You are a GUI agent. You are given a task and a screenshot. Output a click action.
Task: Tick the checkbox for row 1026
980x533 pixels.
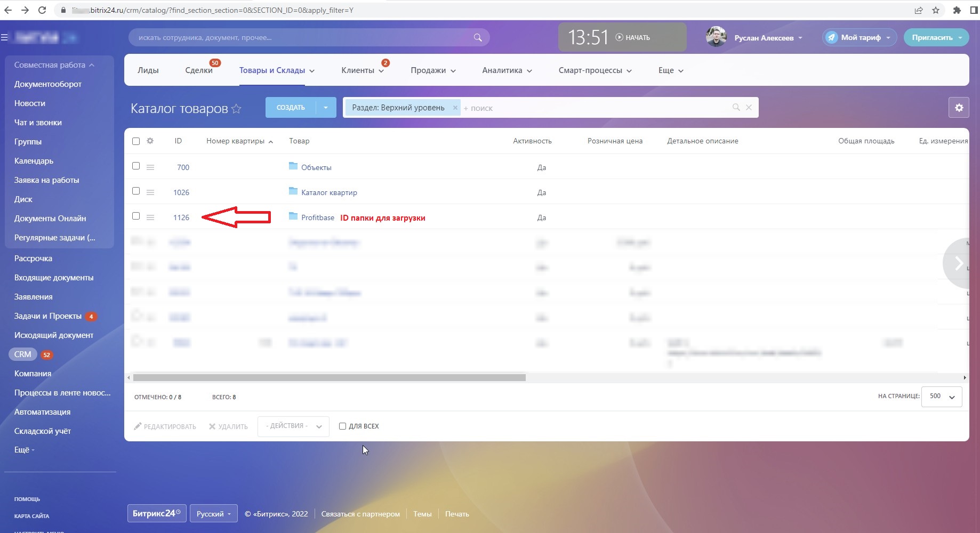(136, 191)
